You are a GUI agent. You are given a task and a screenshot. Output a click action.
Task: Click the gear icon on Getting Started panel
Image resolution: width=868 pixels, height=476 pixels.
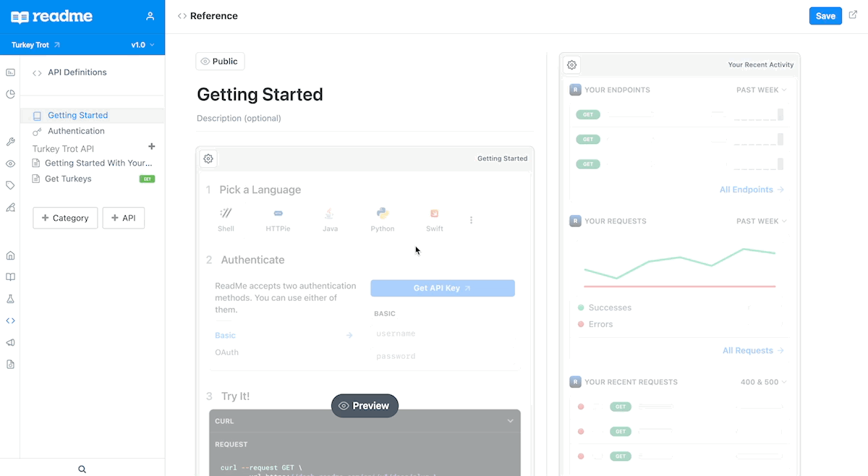[208, 158]
